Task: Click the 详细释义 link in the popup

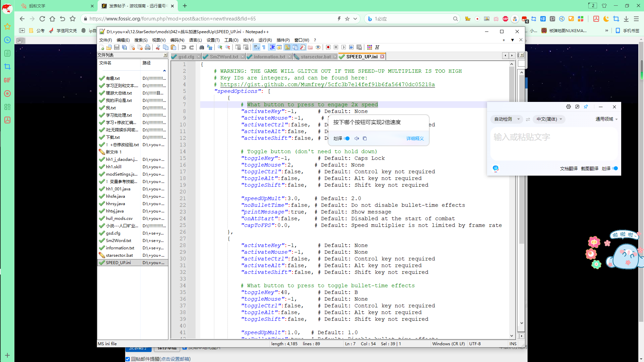Action: 415,138
